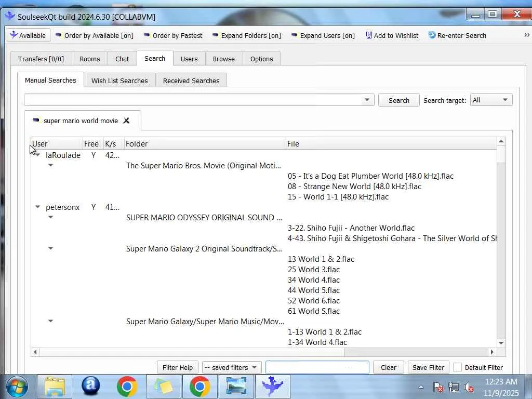
Task: Select file 15 - World 1-1 flac
Action: click(x=338, y=197)
